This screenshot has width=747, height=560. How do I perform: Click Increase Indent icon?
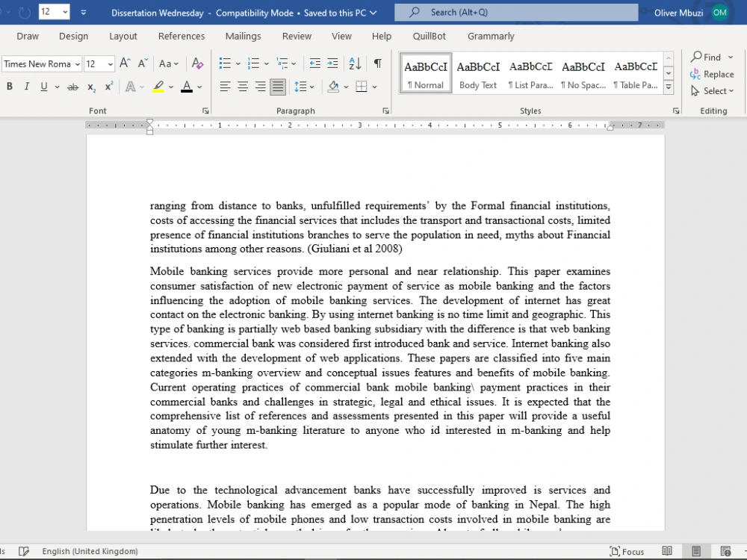point(332,63)
